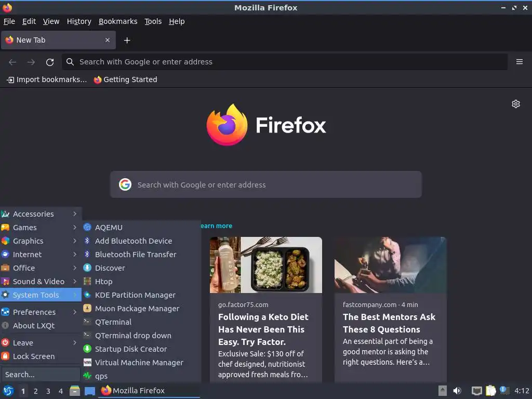Open About LXQt menu entry
532x399 pixels.
pyautogui.click(x=41, y=325)
